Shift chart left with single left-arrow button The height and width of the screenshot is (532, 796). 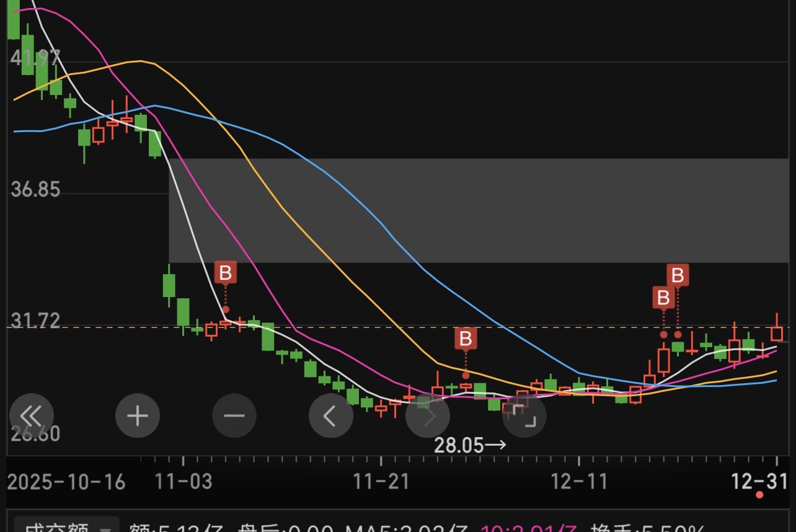pyautogui.click(x=331, y=415)
